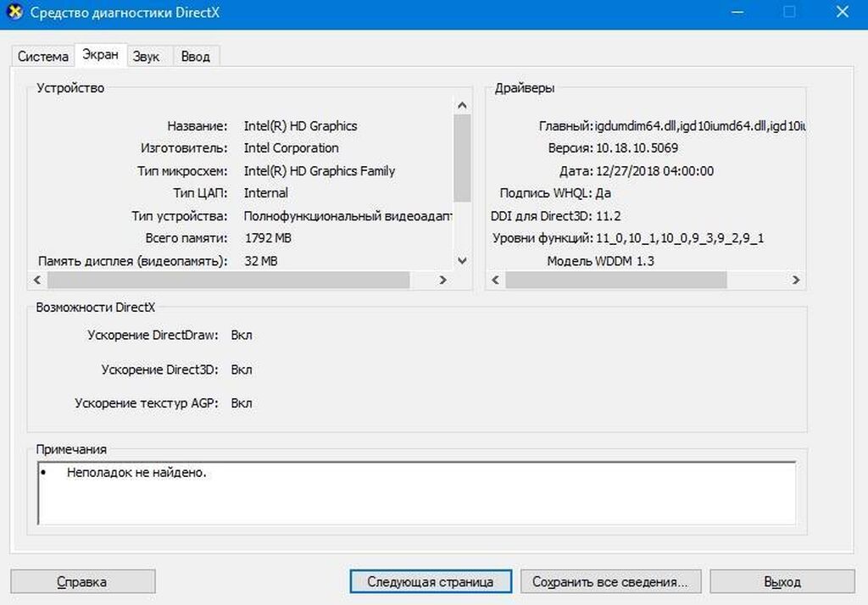Click vertical scrollbar thumb in Устройство panel
Image resolution: width=868 pixels, height=605 pixels.
[x=462, y=157]
